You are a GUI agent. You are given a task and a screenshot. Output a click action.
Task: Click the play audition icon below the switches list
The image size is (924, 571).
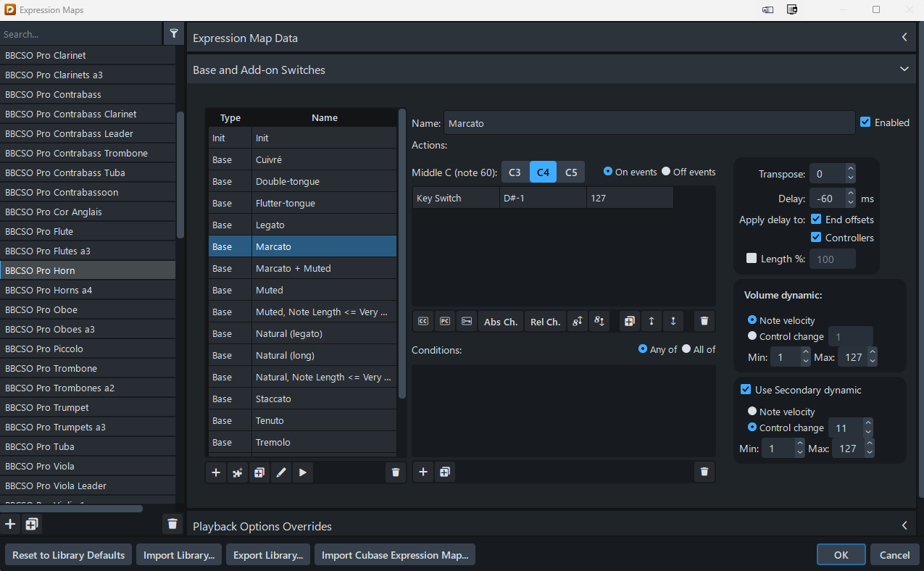click(302, 472)
